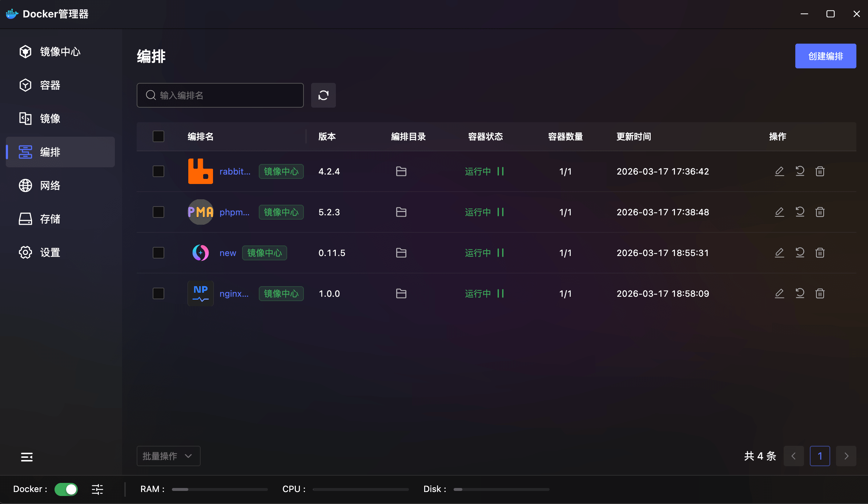Click the 创建编排 button

(825, 56)
